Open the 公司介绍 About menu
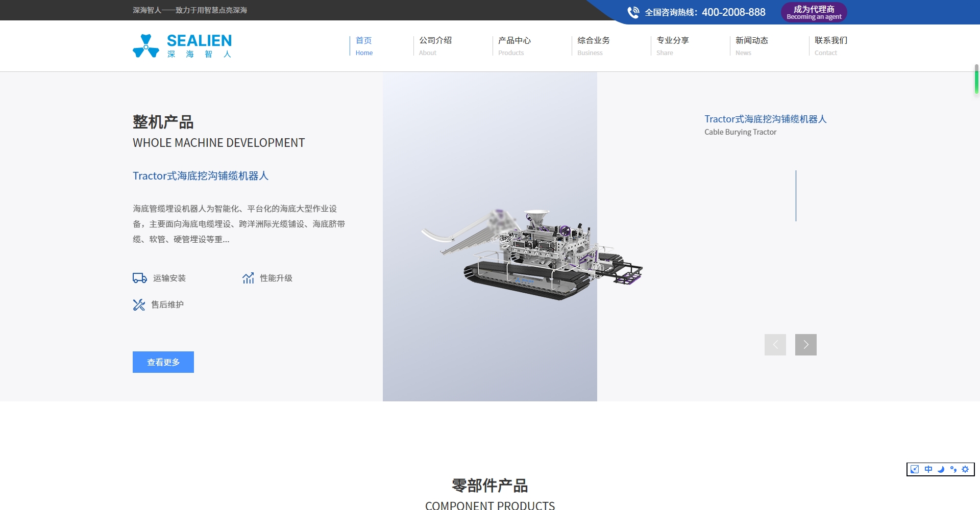 pyautogui.click(x=435, y=45)
